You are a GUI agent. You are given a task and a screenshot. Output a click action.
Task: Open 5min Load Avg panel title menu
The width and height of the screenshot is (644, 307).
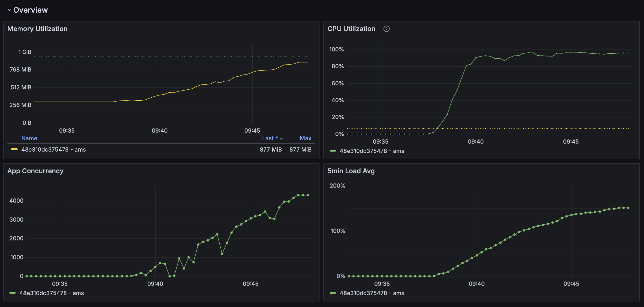click(x=351, y=171)
